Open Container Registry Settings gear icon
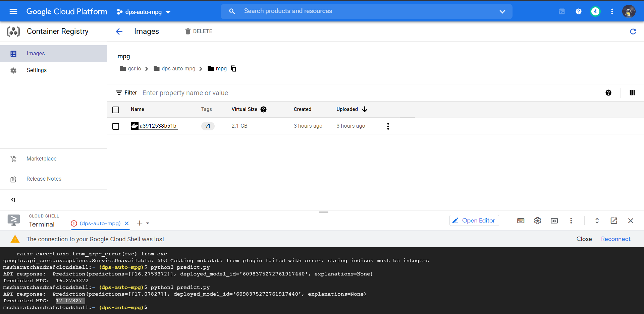This screenshot has height=314, width=644. (x=13, y=70)
